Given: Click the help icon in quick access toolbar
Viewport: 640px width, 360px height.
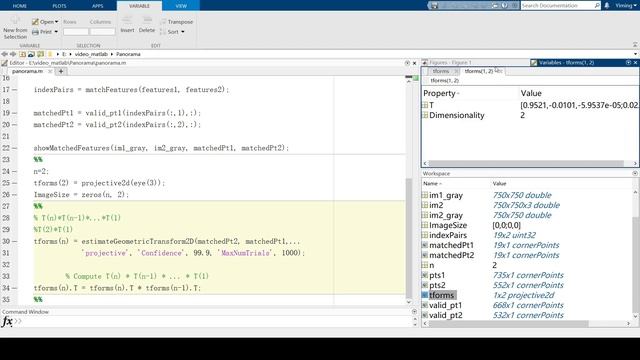Looking at the screenshot, I should [504, 6].
